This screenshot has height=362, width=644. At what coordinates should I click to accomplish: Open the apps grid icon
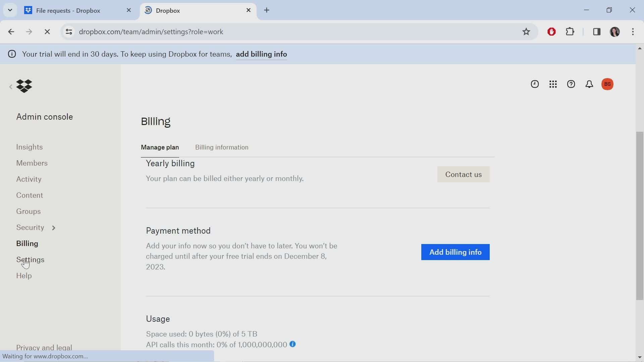coord(553,84)
